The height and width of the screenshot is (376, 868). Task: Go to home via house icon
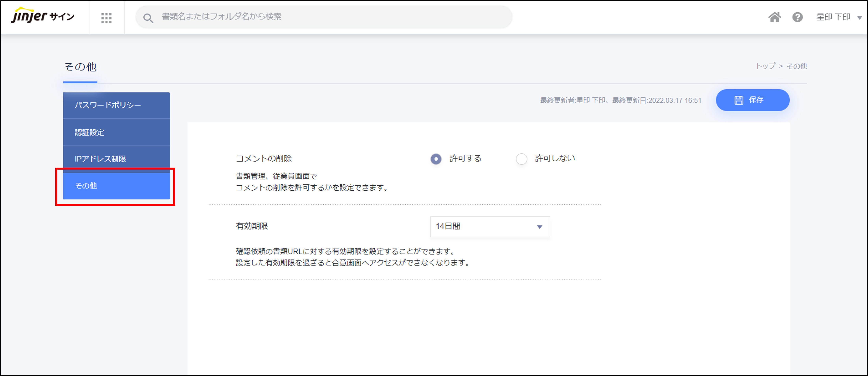pos(774,17)
